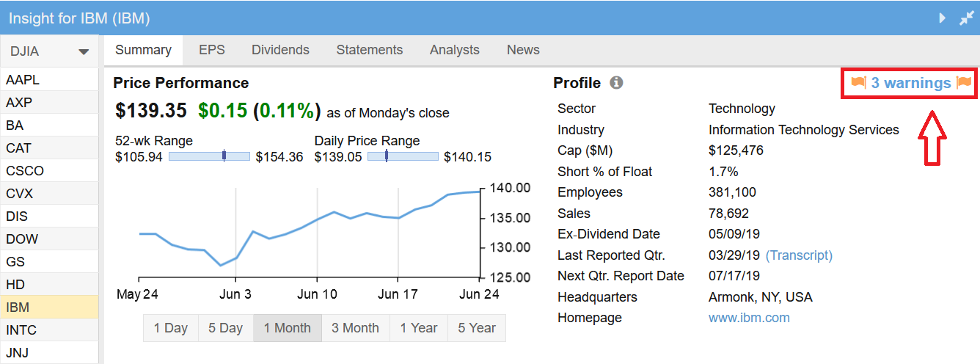Click the collapse arrows icon in the header
Screen dimensions: 980x364
pyautogui.click(x=967, y=18)
